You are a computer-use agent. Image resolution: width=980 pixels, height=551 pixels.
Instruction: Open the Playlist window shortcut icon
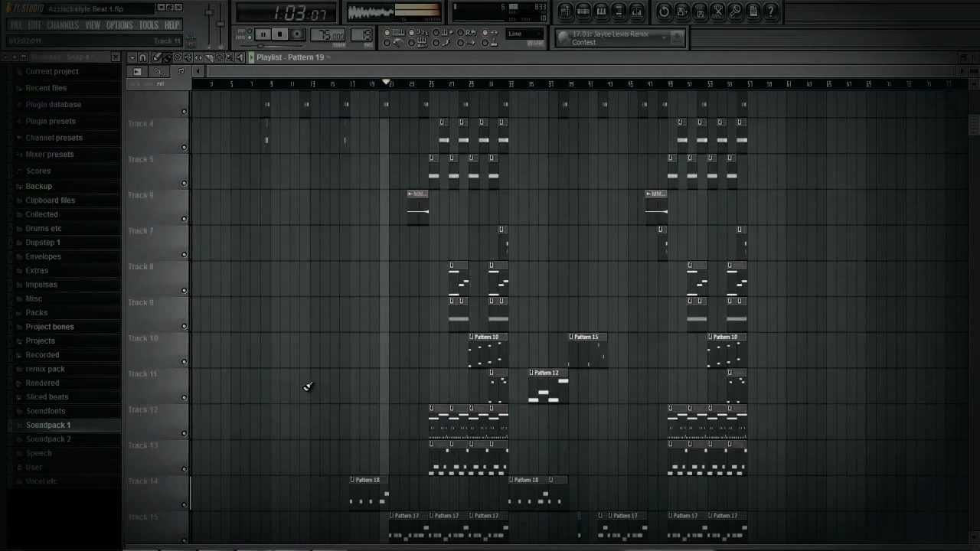click(x=565, y=11)
